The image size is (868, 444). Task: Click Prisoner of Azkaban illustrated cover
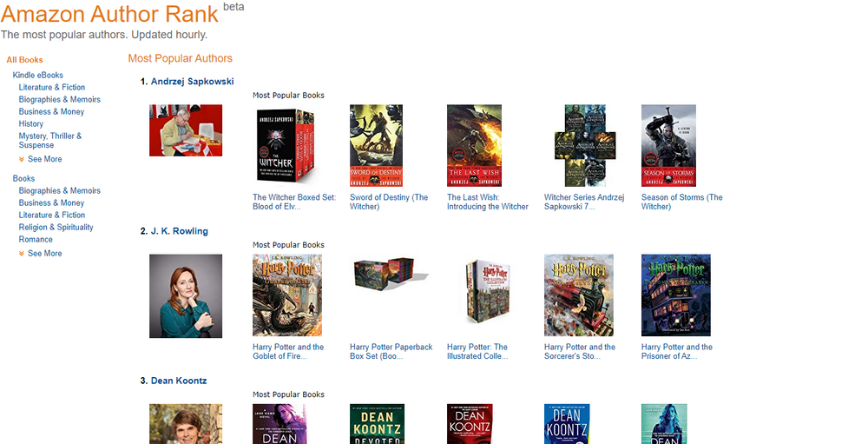tap(676, 295)
